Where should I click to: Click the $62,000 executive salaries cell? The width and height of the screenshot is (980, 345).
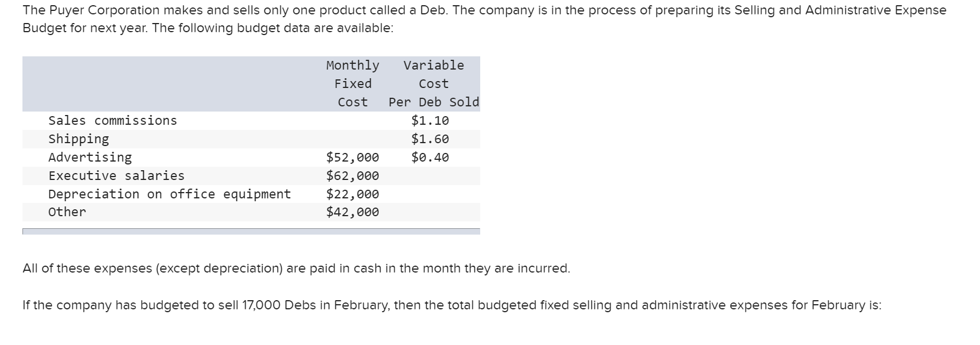click(x=352, y=176)
